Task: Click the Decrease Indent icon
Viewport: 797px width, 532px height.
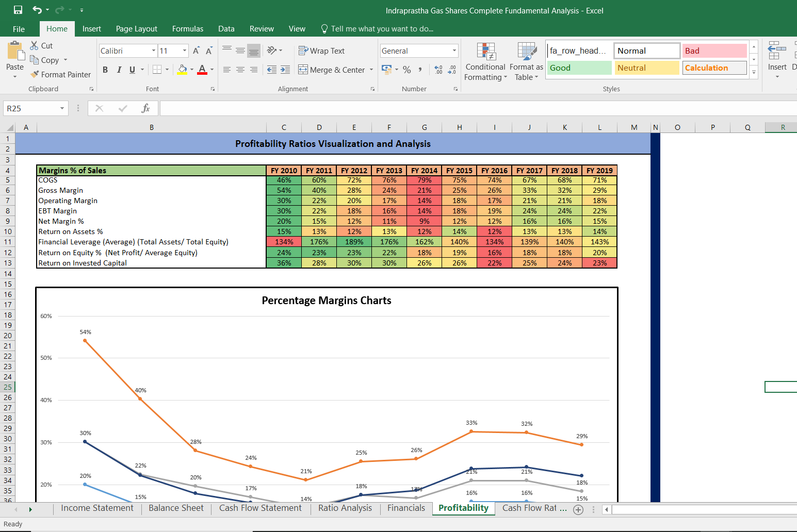Action: 272,70
